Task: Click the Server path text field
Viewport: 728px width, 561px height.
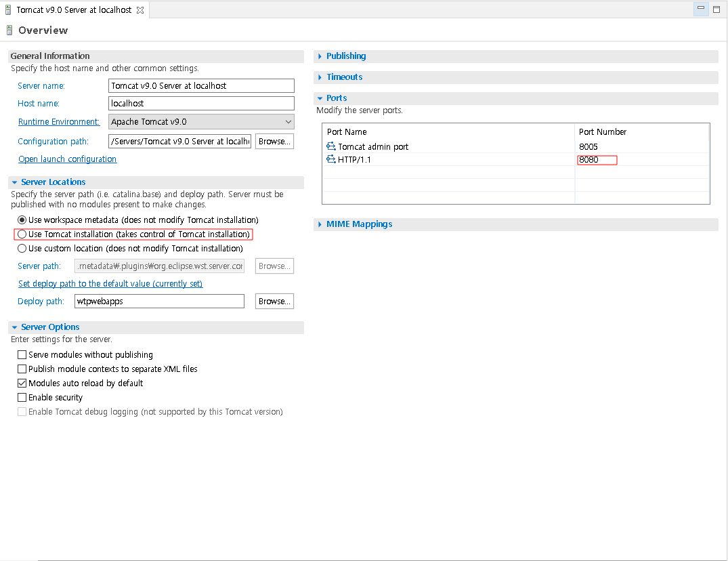Action: 159,266
